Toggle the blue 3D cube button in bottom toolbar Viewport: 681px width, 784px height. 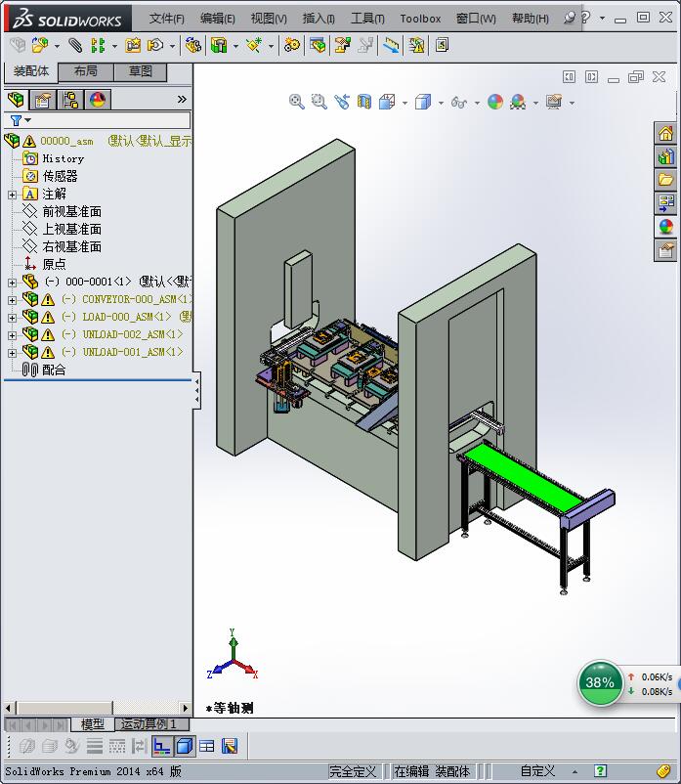tap(185, 747)
